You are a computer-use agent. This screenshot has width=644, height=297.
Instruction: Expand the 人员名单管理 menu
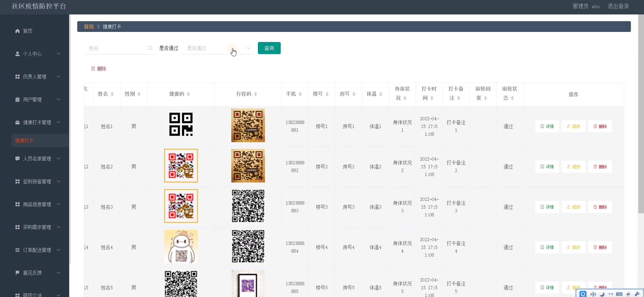58,159
